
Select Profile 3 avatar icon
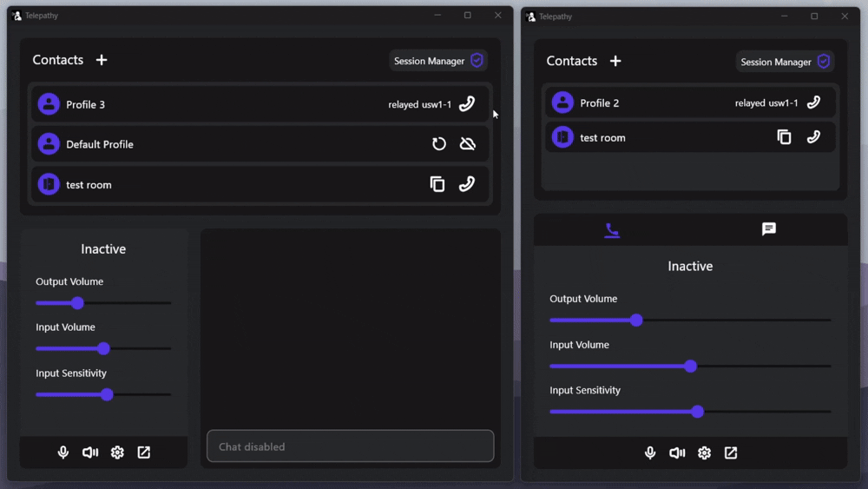pos(49,104)
